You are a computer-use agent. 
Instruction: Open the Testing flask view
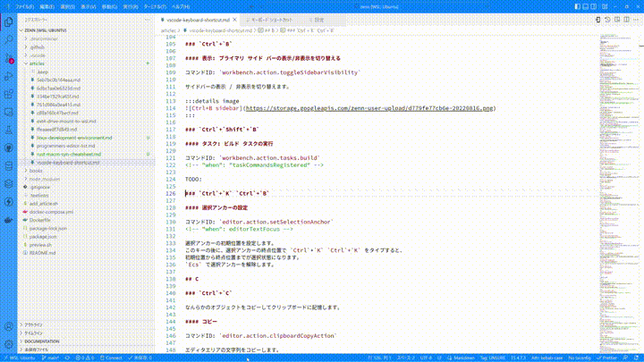coord(9,130)
